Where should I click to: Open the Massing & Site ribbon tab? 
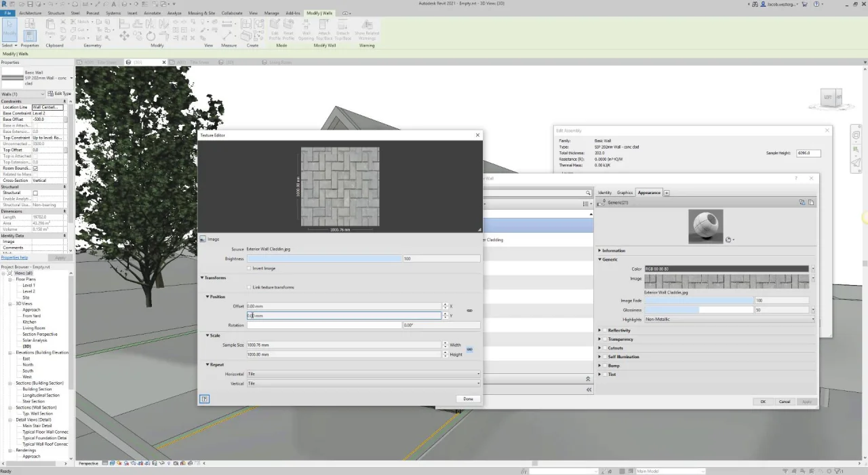click(201, 13)
